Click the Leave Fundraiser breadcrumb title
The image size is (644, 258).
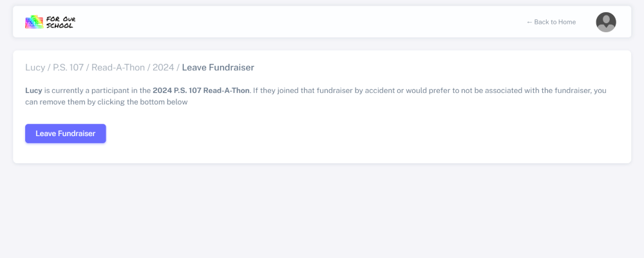point(218,67)
